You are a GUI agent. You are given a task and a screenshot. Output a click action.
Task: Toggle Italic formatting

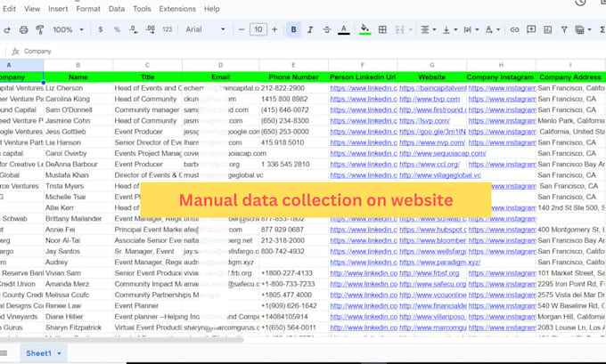point(310,29)
